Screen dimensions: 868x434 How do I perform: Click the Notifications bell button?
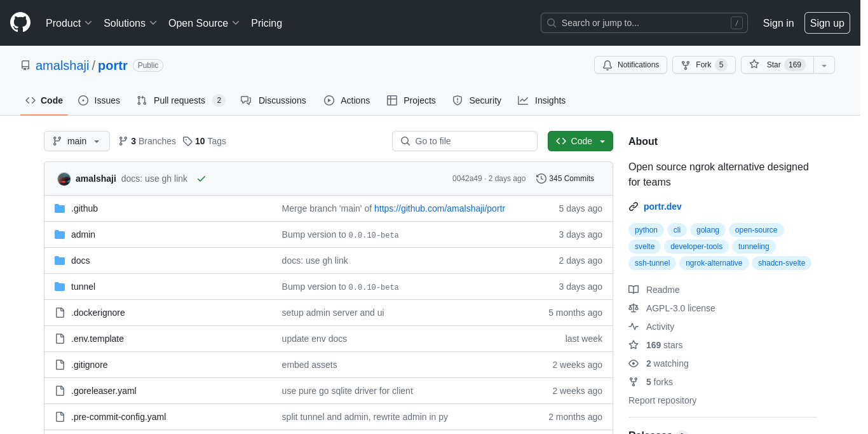pyautogui.click(x=630, y=65)
